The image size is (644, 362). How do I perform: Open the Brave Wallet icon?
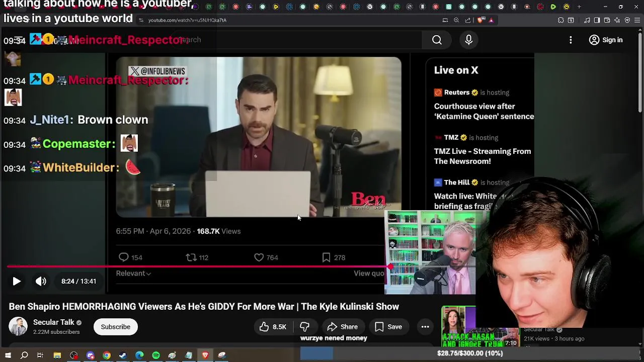tap(607, 20)
